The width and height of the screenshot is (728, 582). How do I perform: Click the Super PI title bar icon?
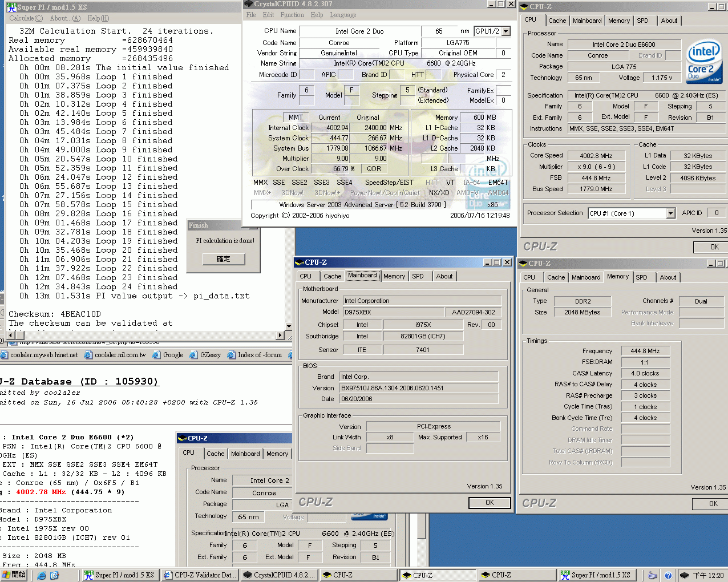(x=11, y=7)
